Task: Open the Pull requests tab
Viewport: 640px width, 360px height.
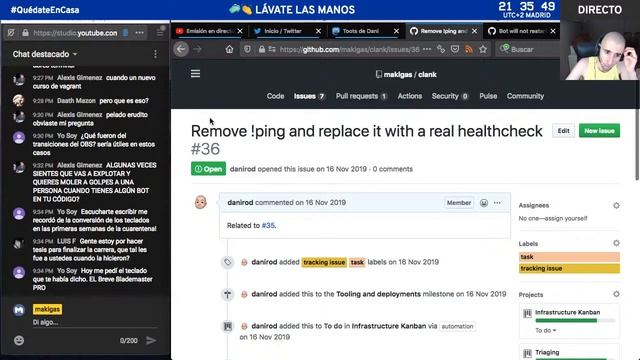Action: [x=361, y=96]
